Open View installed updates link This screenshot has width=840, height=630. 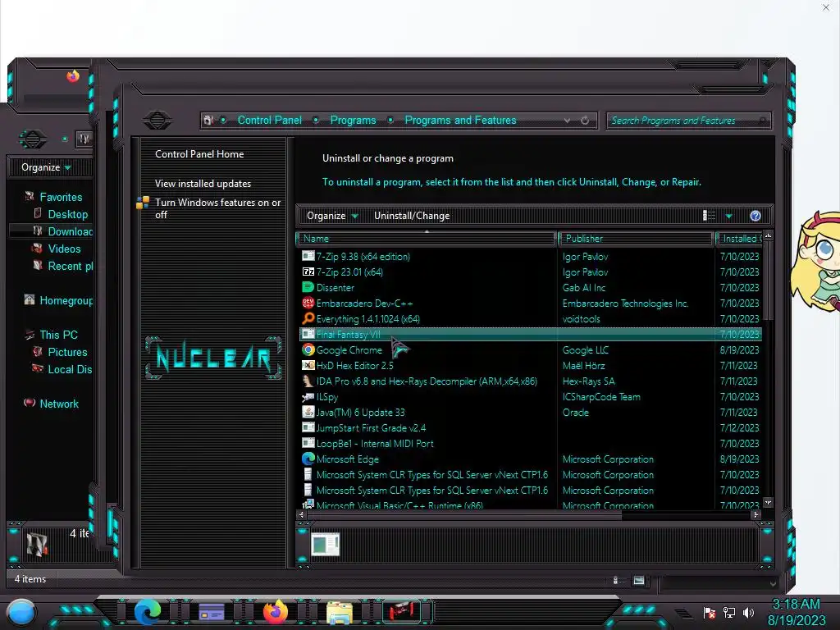click(203, 183)
